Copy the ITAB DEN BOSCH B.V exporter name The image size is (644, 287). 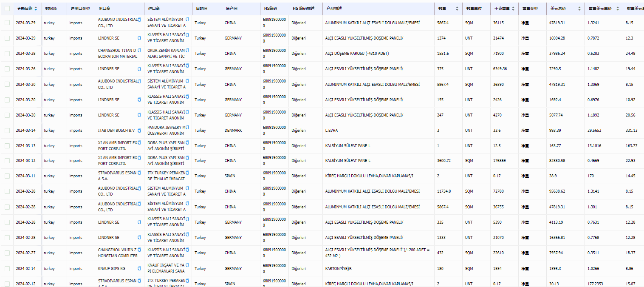click(139, 131)
